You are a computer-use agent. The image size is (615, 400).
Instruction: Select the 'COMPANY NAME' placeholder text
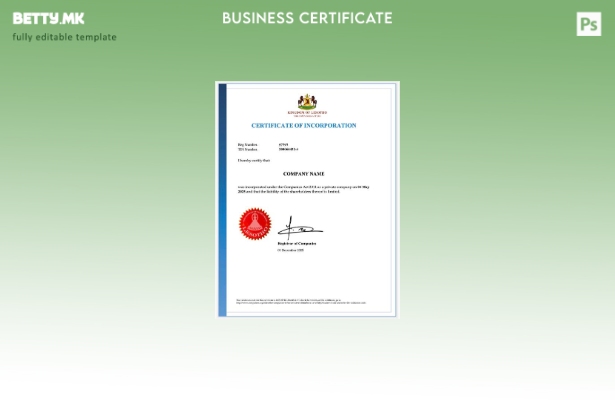click(303, 174)
